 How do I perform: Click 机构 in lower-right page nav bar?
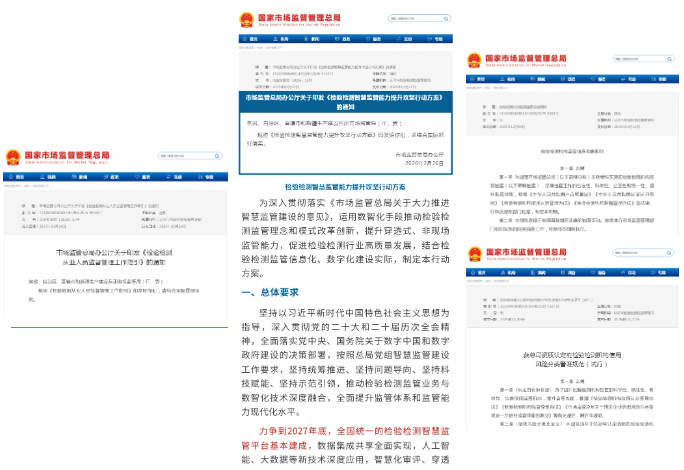509,272
